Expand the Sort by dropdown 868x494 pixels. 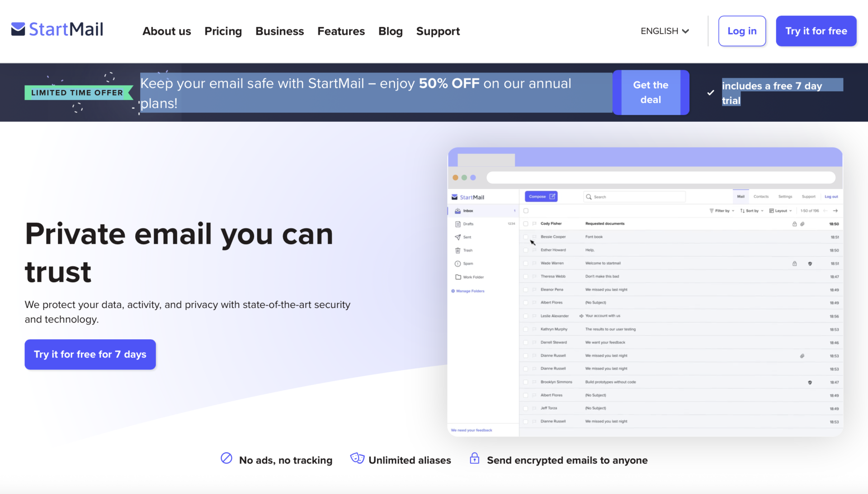tap(751, 211)
